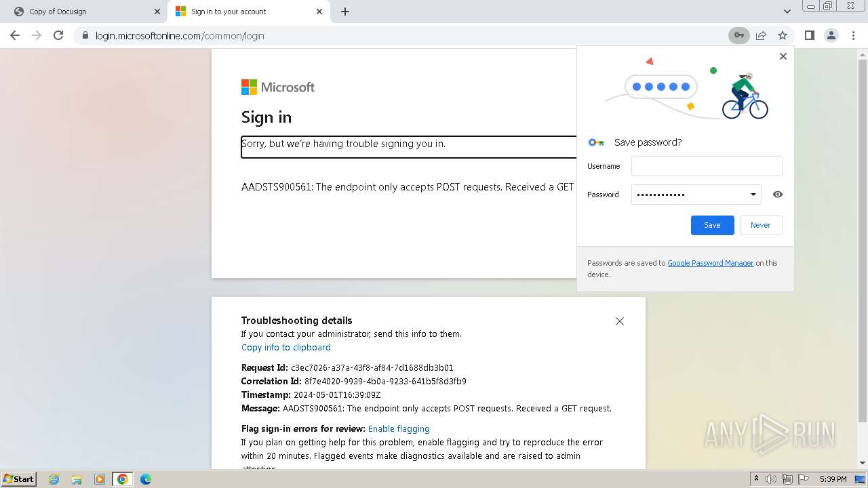Click the taskbar clock 5:39 PM

[833, 479]
